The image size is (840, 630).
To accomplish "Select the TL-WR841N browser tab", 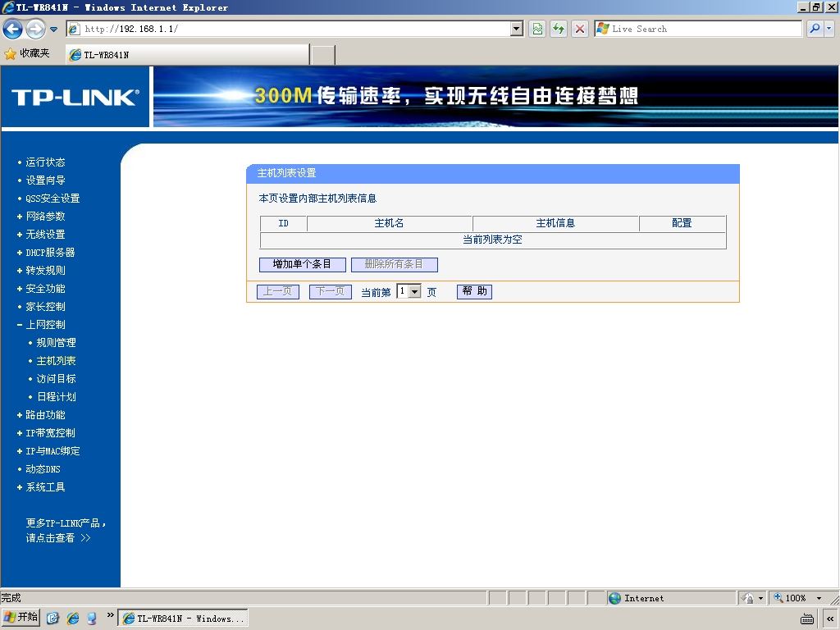I will (x=188, y=55).
